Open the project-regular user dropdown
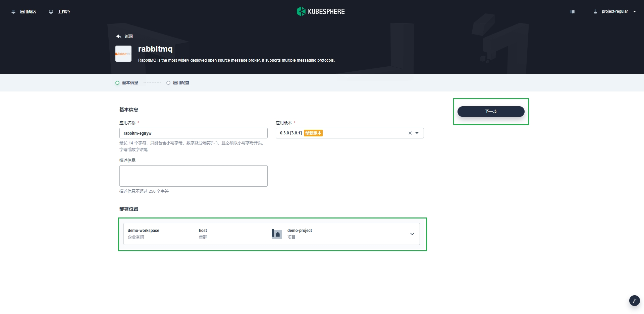Image resolution: width=644 pixels, height=314 pixels. (615, 11)
